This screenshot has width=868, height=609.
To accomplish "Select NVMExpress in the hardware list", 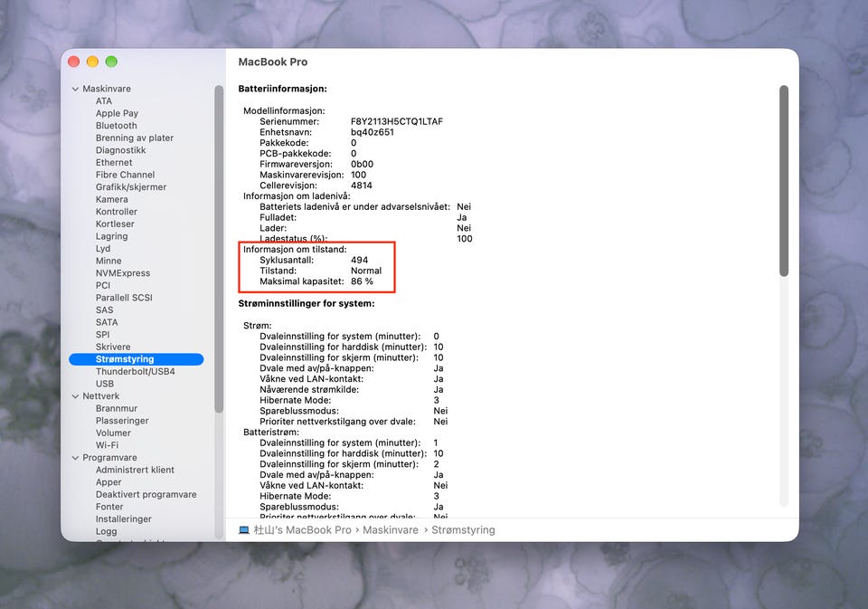I will coord(123,273).
